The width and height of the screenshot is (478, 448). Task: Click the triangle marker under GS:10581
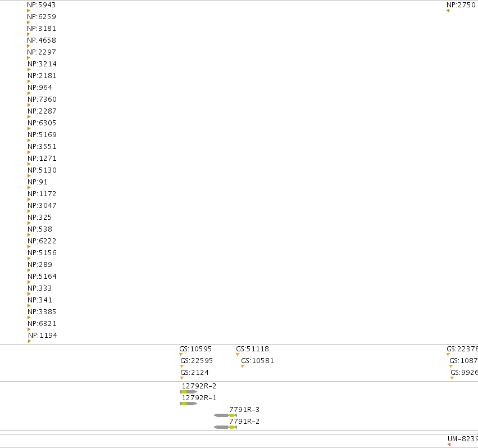point(243,366)
